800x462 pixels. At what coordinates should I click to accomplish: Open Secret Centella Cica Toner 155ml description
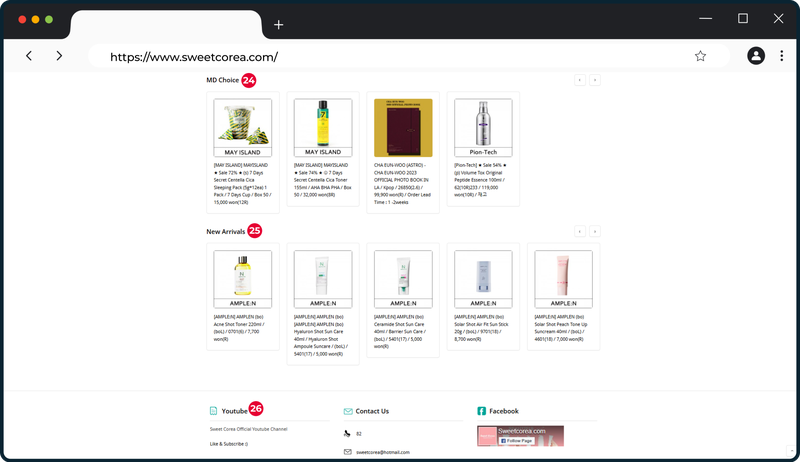(323, 180)
